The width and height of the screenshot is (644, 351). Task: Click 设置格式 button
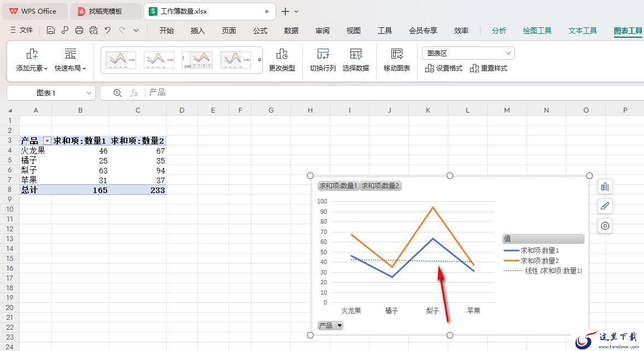tap(443, 68)
